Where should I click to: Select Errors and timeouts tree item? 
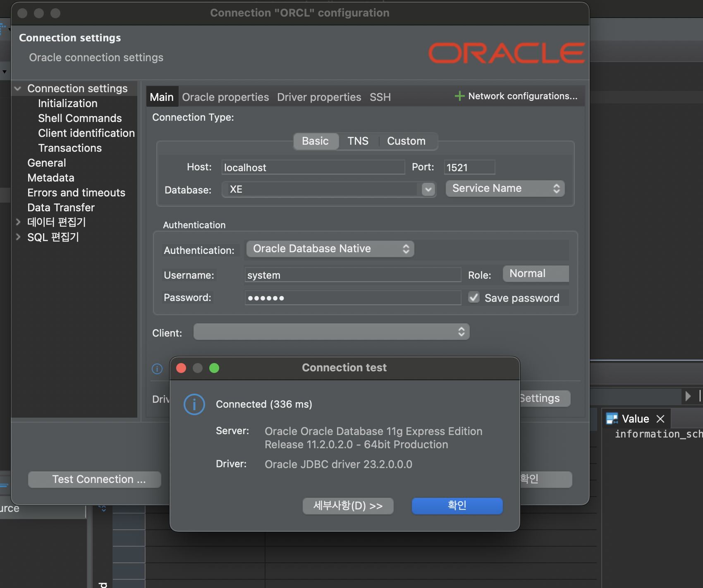coord(76,193)
